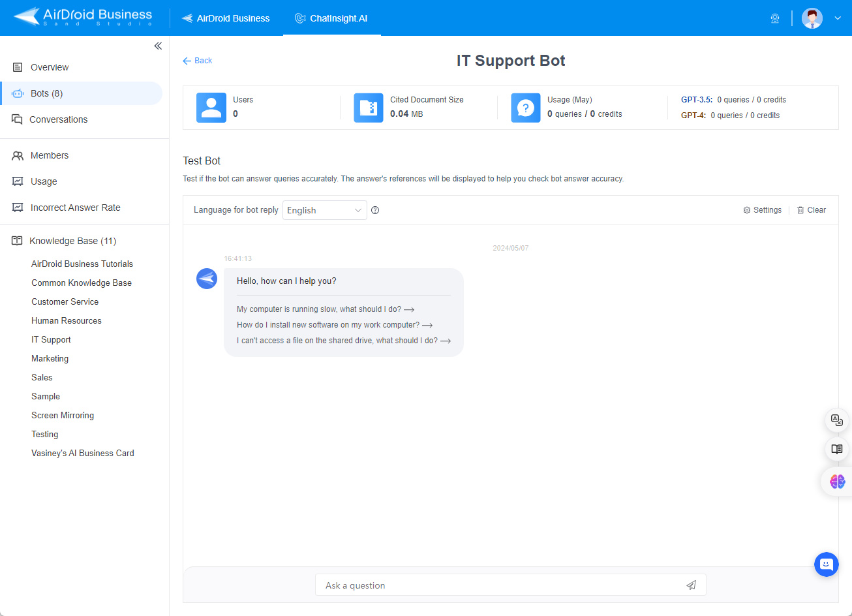The height and width of the screenshot is (616, 852).
Task: Click the Members people icon
Action: click(x=18, y=155)
